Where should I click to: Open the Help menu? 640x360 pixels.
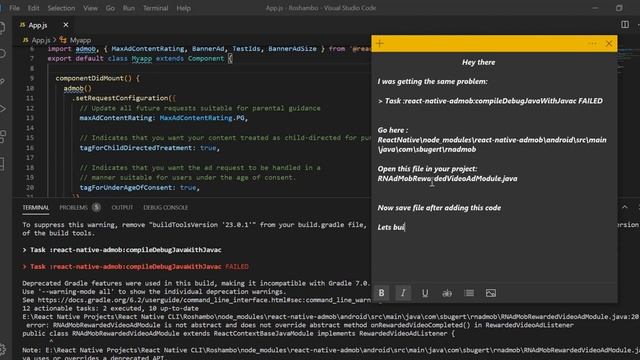click(183, 8)
